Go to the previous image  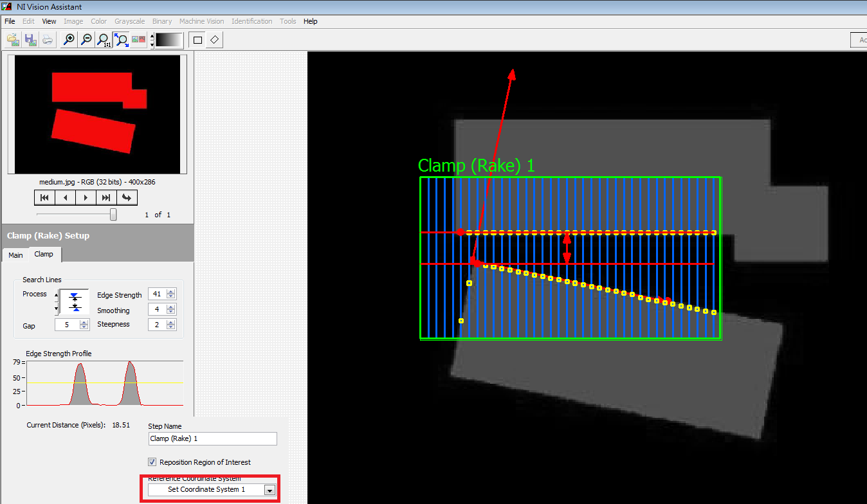[x=65, y=197]
